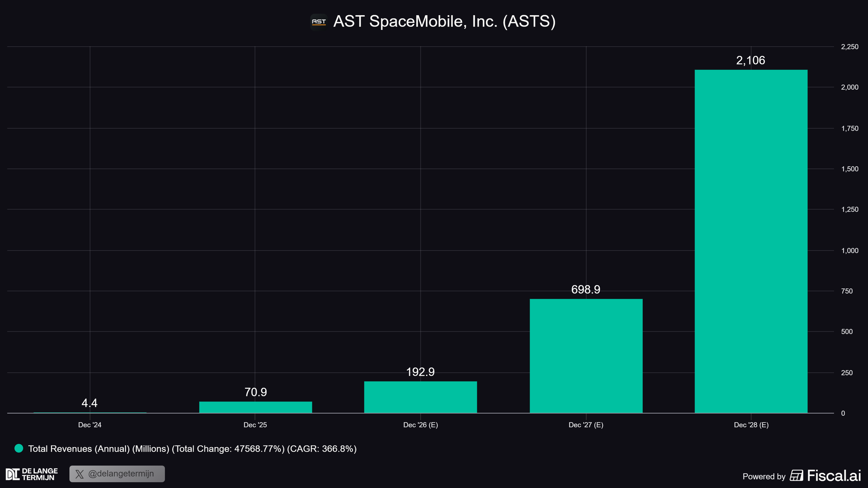Image resolution: width=868 pixels, height=488 pixels.
Task: Click the Fiscal.ai logo icon
Action: [x=796, y=476]
